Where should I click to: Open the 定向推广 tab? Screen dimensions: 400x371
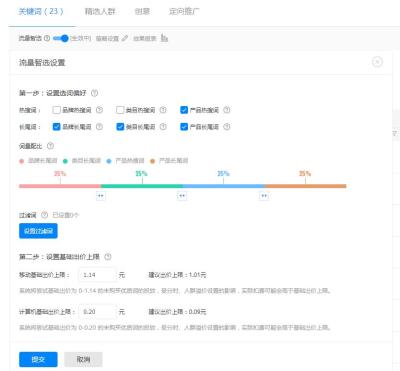(x=184, y=11)
